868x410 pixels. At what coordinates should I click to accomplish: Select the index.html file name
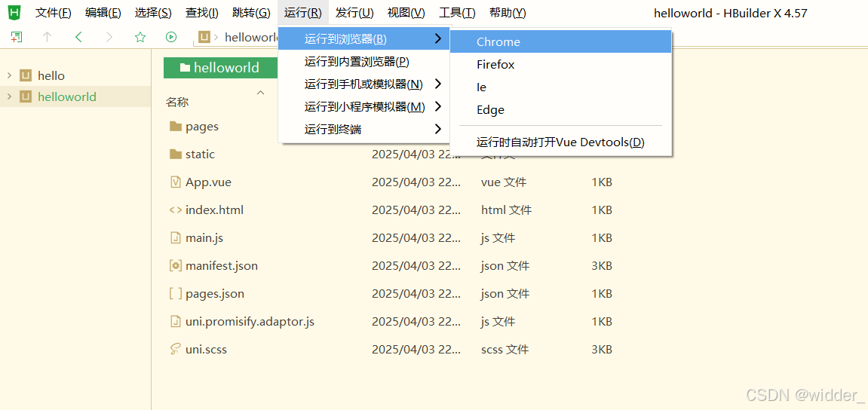pyautogui.click(x=214, y=210)
